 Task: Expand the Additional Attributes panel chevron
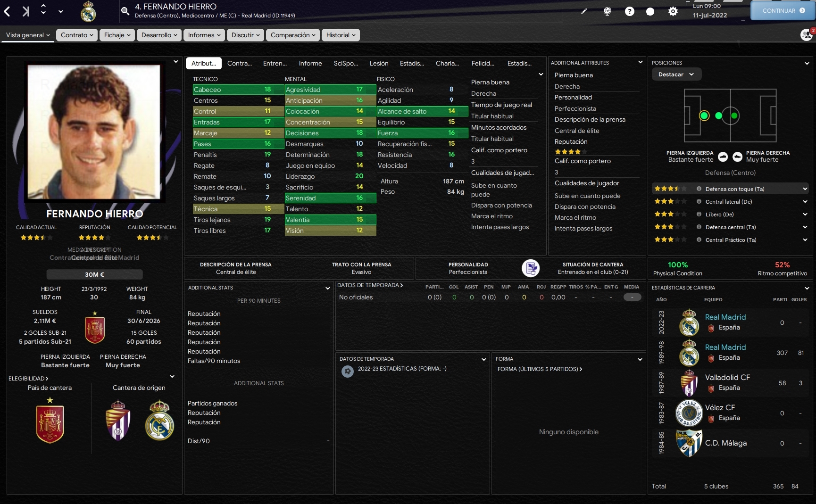pos(640,62)
